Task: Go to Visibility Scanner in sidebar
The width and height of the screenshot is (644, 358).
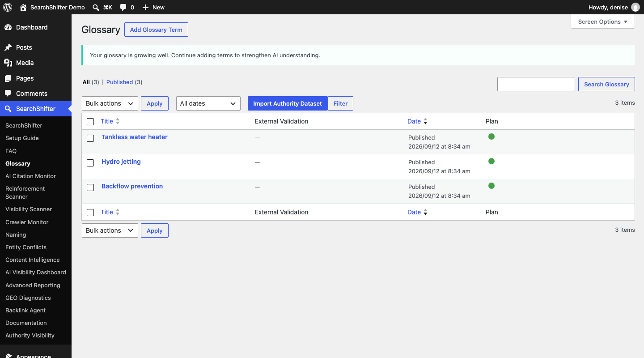Action: pyautogui.click(x=29, y=209)
